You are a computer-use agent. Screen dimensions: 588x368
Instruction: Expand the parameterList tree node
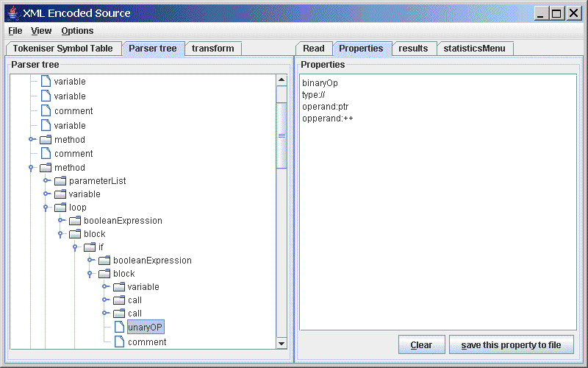coord(46,181)
